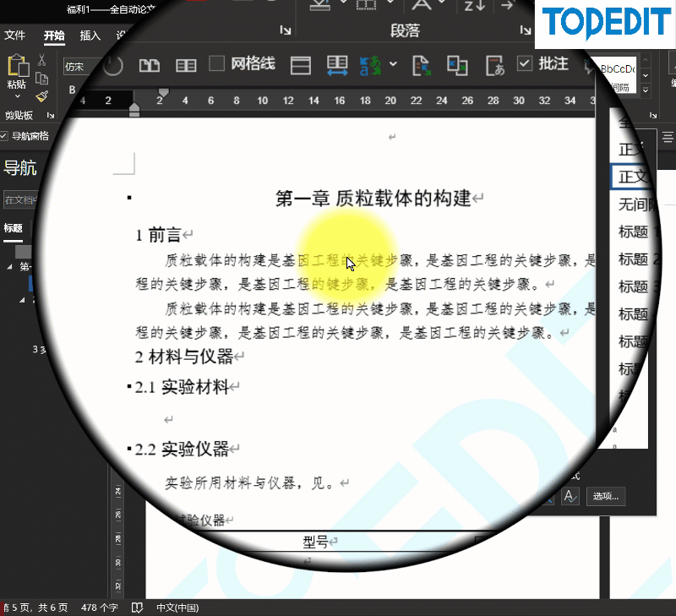Click the heading 2.2 实验仪器

tap(182, 450)
